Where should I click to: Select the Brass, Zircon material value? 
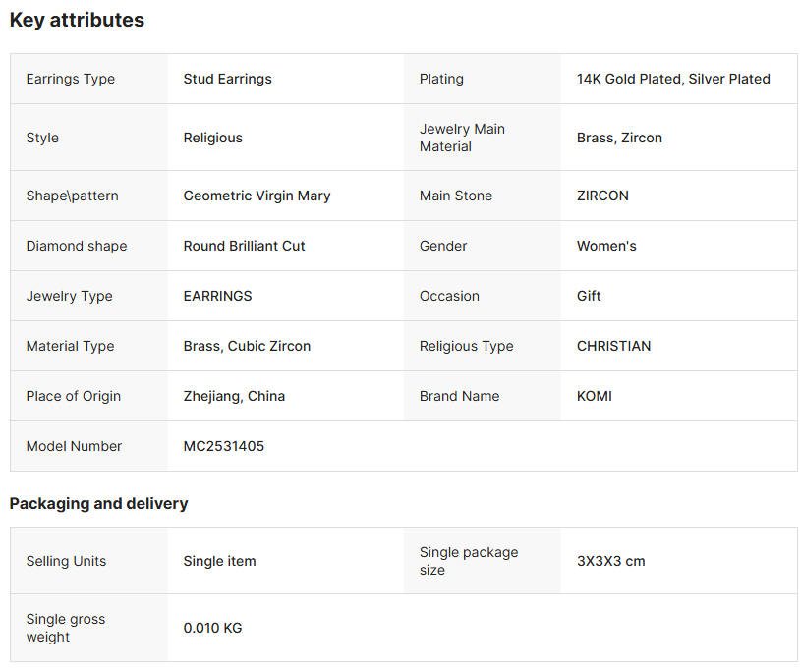tap(619, 138)
